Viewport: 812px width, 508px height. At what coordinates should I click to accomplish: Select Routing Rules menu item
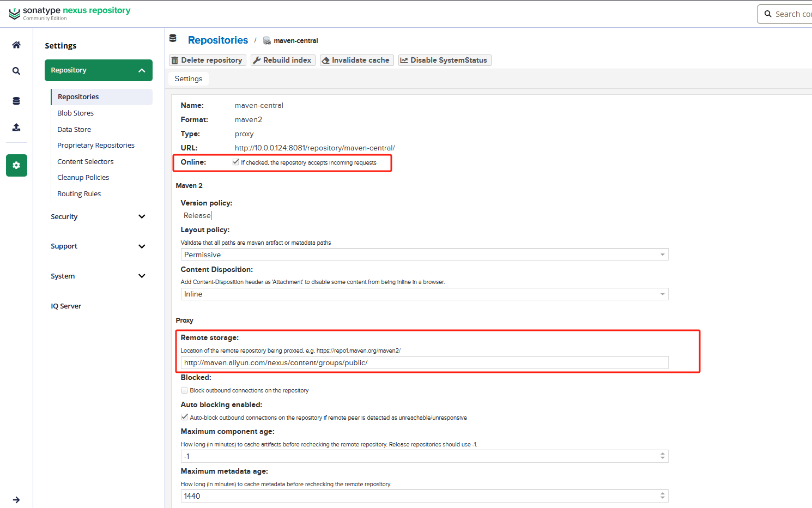click(x=79, y=194)
